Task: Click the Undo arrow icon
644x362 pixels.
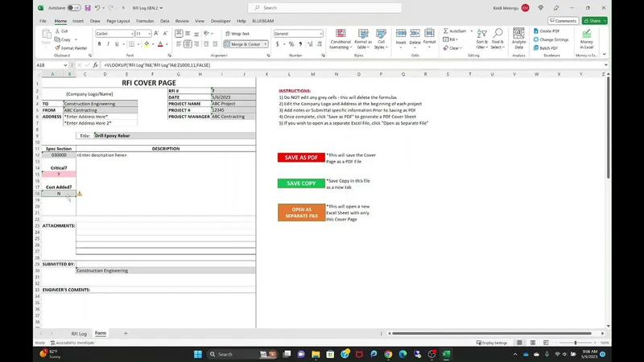Action: (97, 8)
